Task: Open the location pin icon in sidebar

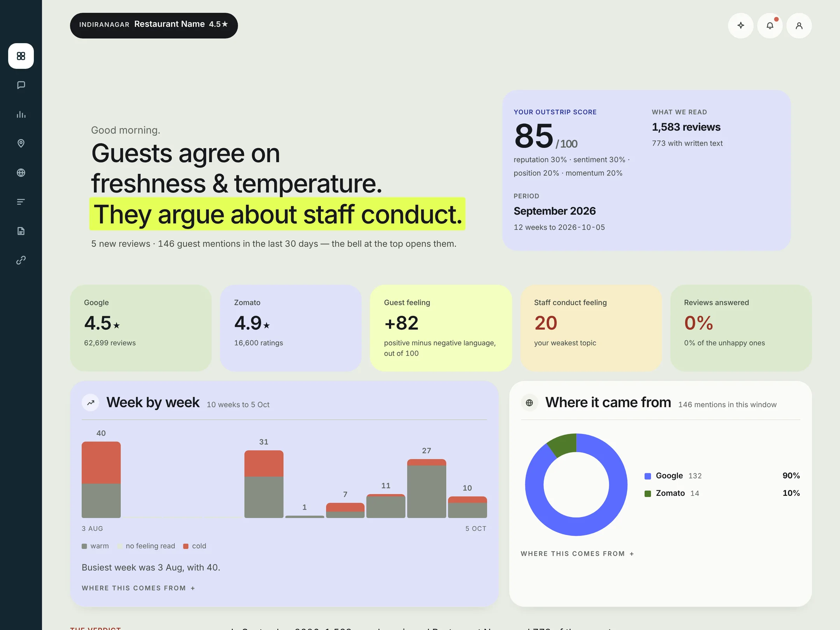Action: pos(21,143)
